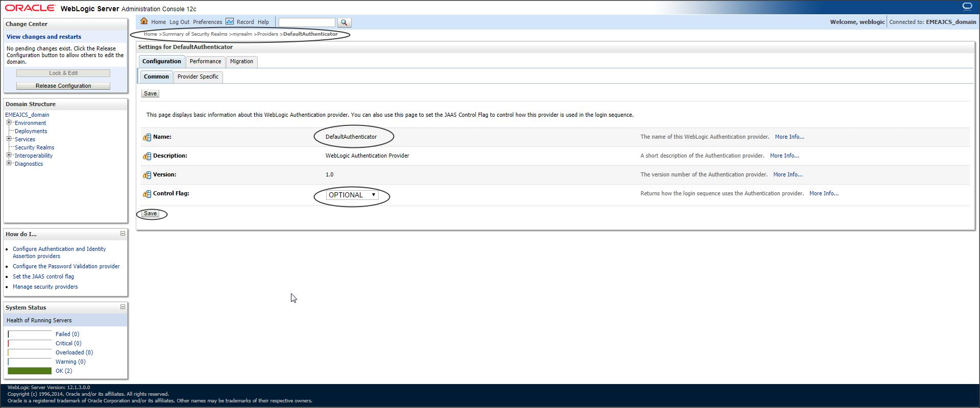The image size is (980, 408).
Task: Click the DefaultAuthenticator name value
Action: pyautogui.click(x=351, y=137)
